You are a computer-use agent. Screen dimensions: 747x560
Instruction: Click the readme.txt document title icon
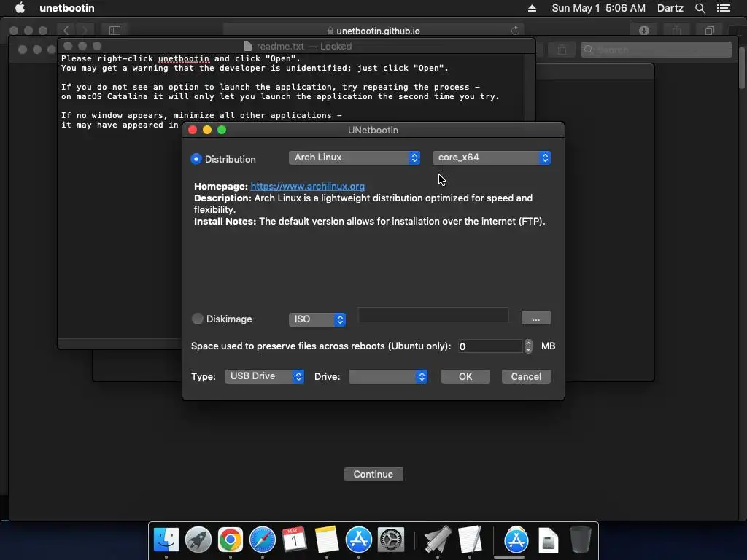click(248, 46)
